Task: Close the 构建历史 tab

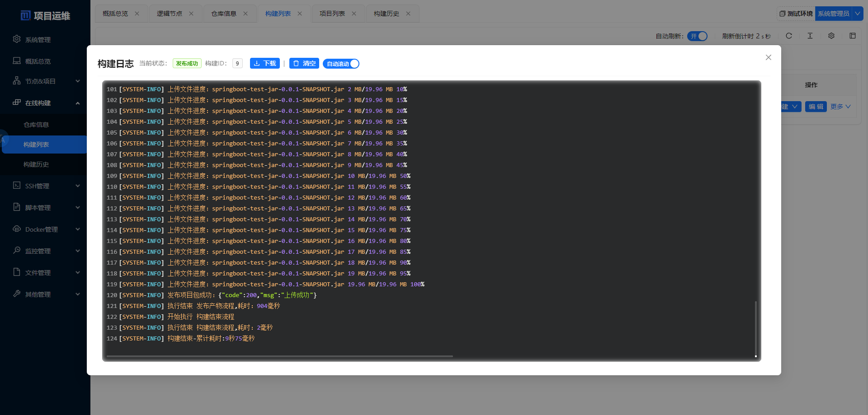Action: pos(408,14)
